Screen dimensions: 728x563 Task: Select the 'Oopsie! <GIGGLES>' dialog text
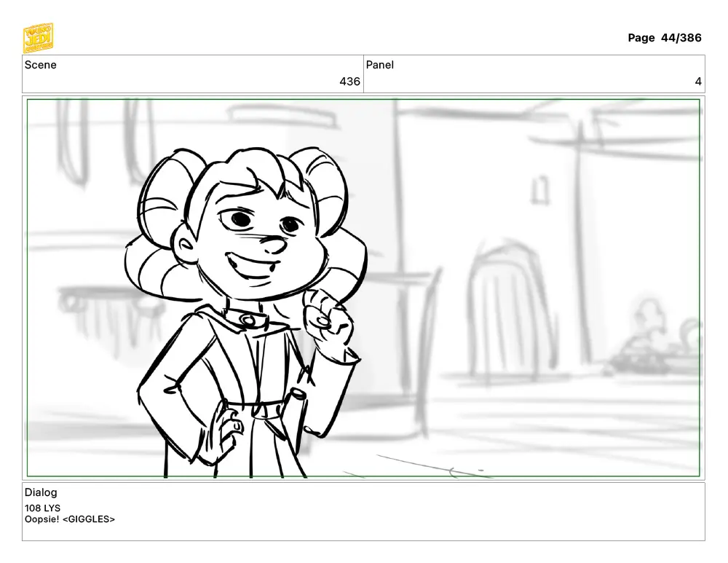[70, 519]
